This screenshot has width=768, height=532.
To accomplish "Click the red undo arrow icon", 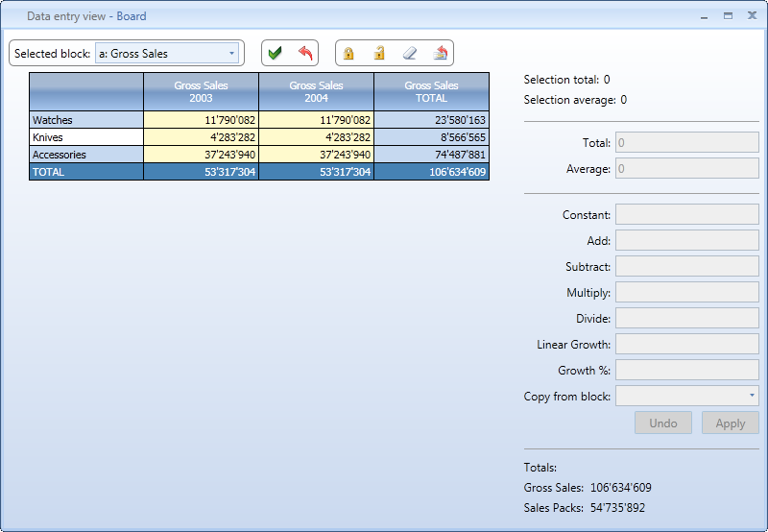I will 305,54.
